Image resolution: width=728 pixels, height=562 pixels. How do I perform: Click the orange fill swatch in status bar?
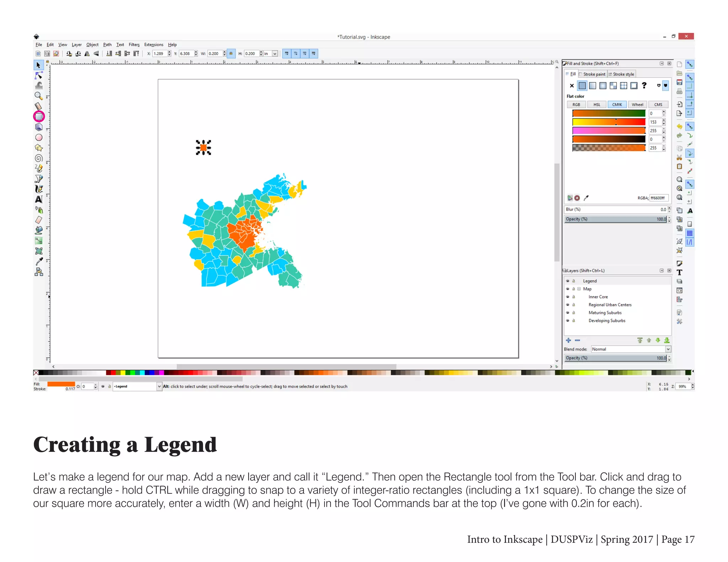coord(61,384)
